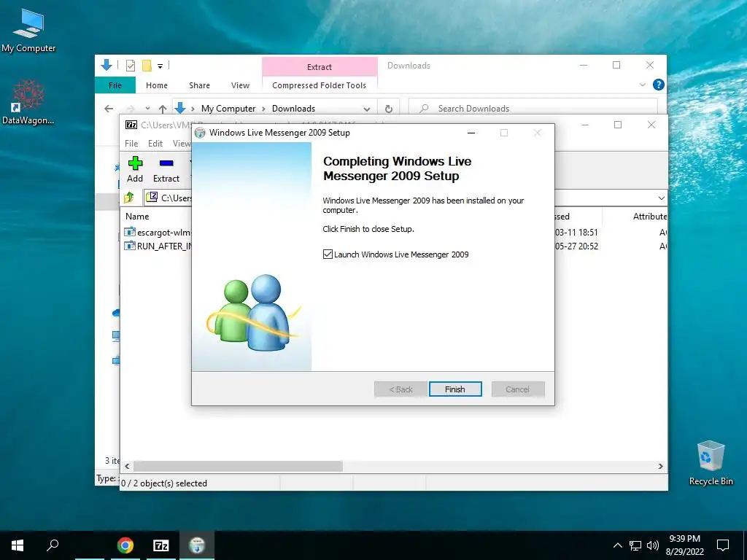
Task: Click the disabled Back button
Action: [x=400, y=389]
